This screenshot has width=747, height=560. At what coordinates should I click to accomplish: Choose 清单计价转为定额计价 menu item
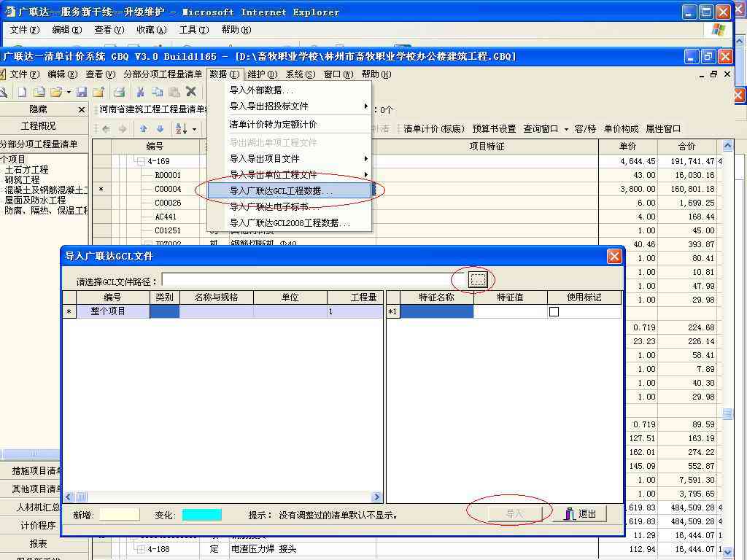[x=289, y=124]
